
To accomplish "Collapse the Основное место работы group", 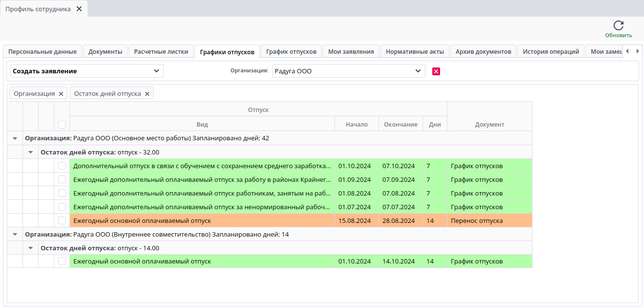I will pyautogui.click(x=15, y=138).
